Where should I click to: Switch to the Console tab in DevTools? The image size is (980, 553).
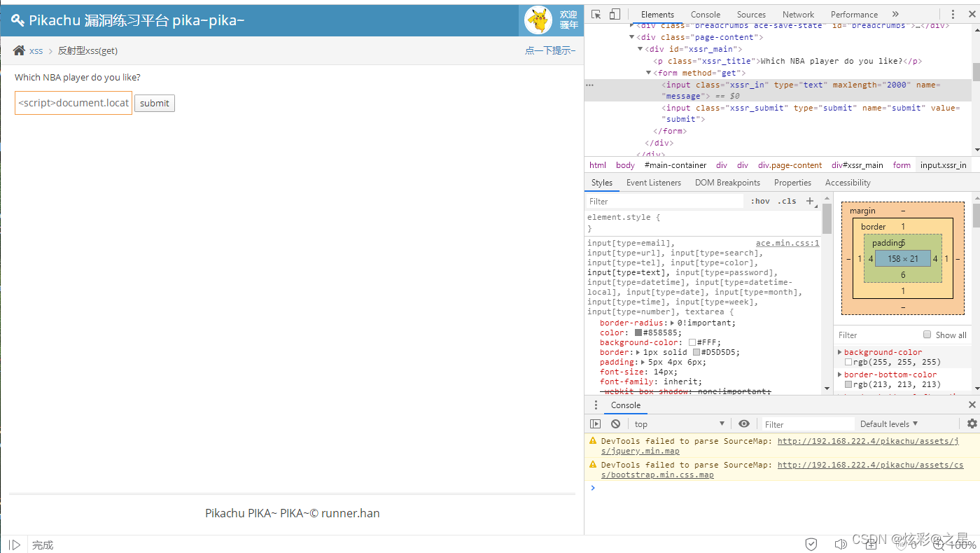(706, 14)
